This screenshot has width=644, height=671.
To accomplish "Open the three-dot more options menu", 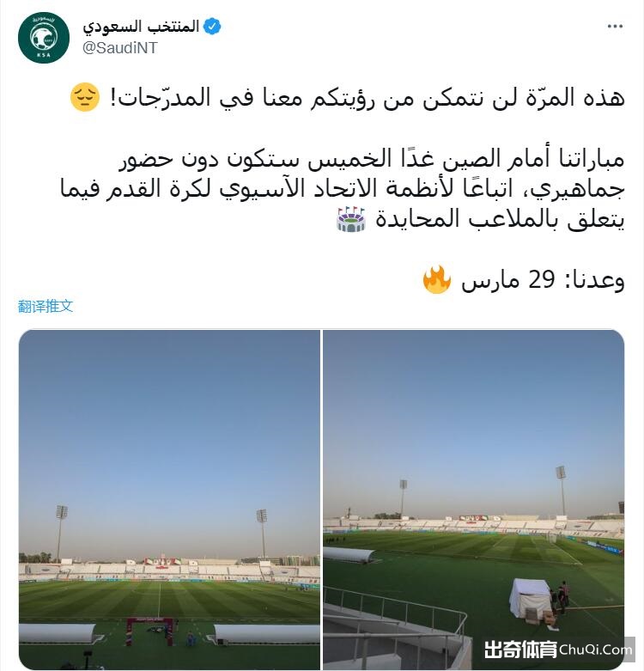I will coord(615,27).
